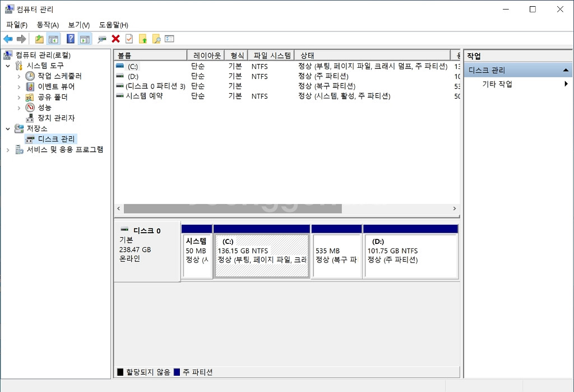Viewport: 574px width, 392px height.
Task: Click the 디스크 0 drive icon in lower pane
Action: point(124,230)
